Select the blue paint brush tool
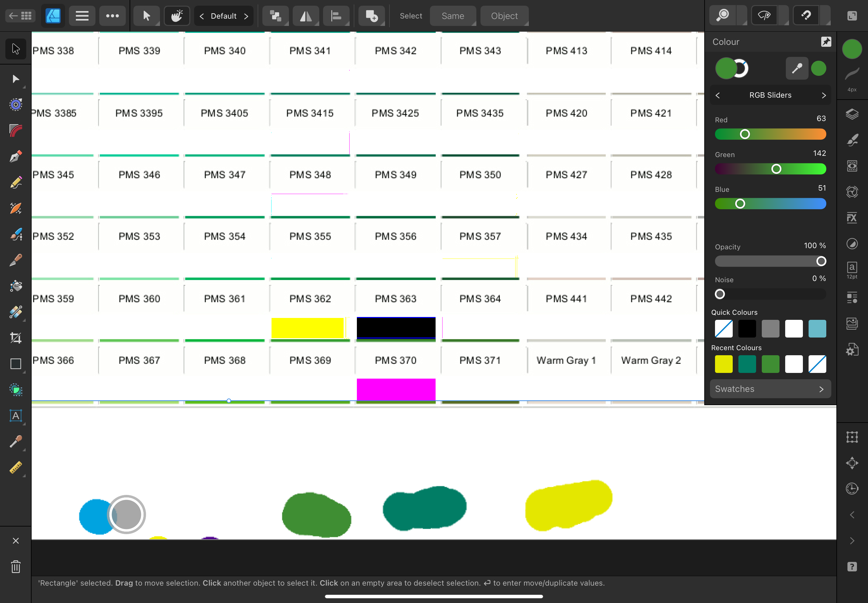This screenshot has width=868, height=603. coord(15,234)
